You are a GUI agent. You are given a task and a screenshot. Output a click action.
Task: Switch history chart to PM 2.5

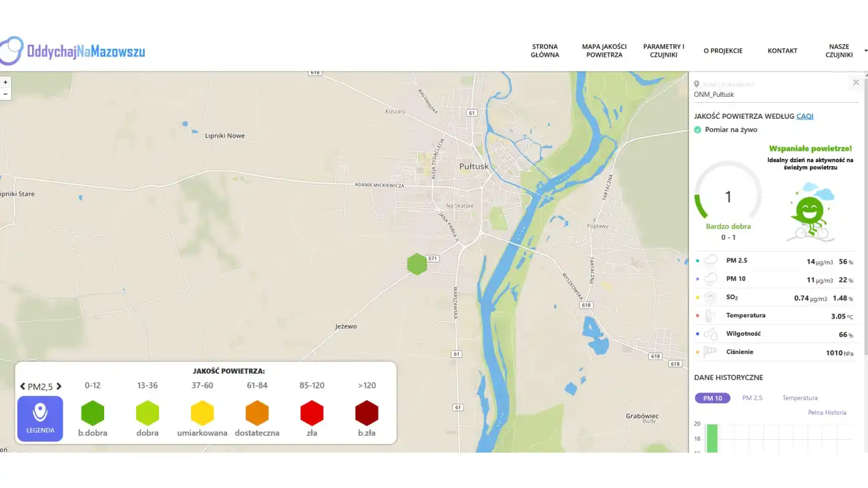752,398
